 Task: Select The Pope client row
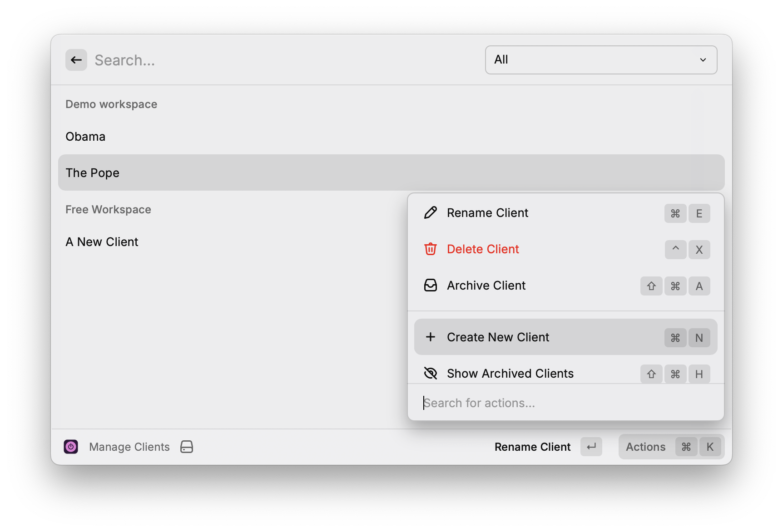tap(391, 172)
